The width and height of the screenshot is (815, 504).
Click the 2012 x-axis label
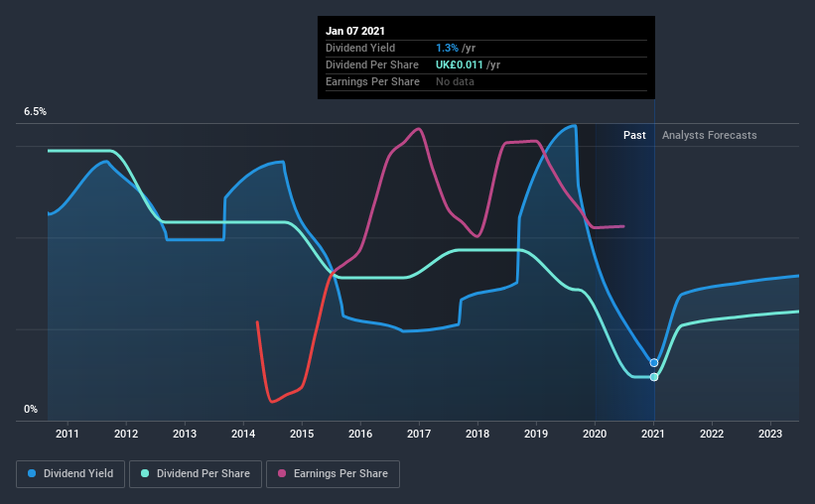[126, 434]
